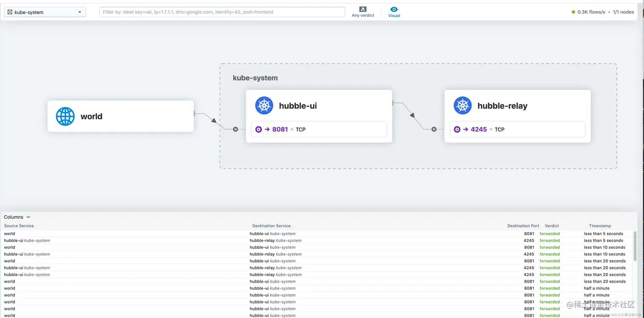Screen dimensions: 644x318
Task: Select first less than 5 seconds timestamp
Action: 603,234
